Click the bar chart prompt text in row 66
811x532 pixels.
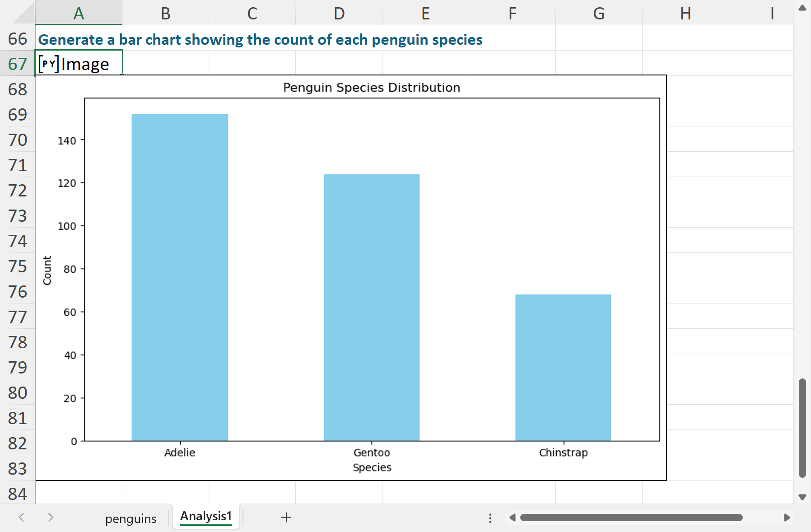pos(260,40)
